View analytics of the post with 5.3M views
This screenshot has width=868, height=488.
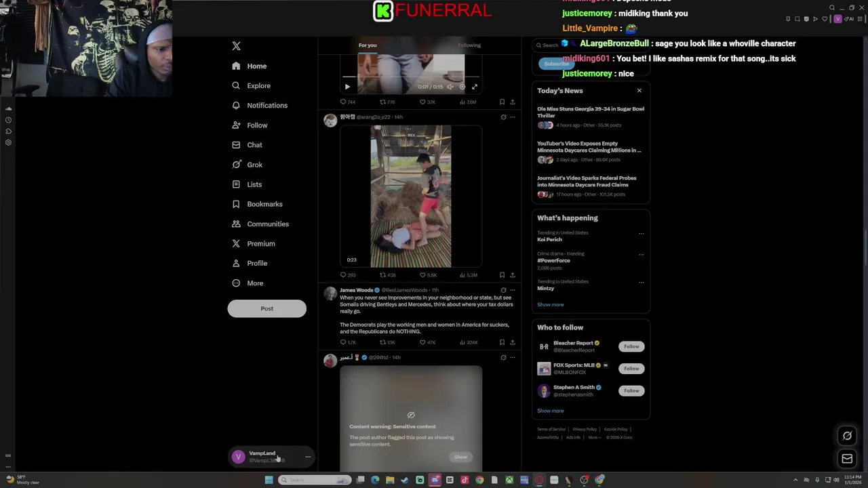click(x=468, y=275)
